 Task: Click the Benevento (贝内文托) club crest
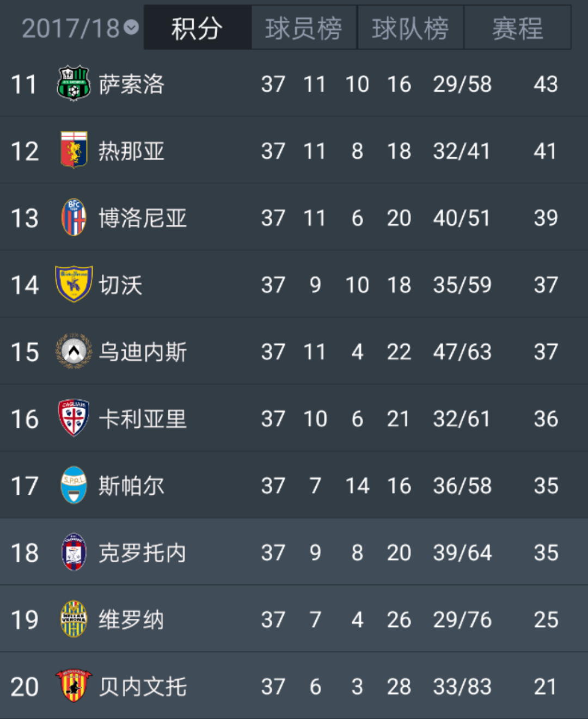click(73, 686)
